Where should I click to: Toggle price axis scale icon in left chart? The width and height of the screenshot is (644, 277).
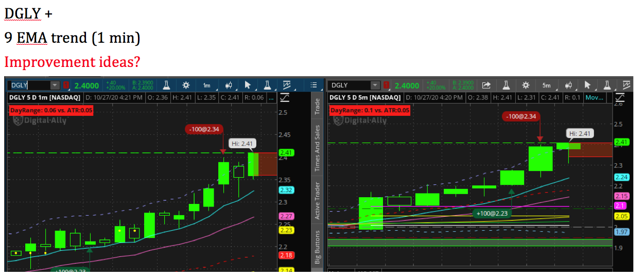click(284, 97)
